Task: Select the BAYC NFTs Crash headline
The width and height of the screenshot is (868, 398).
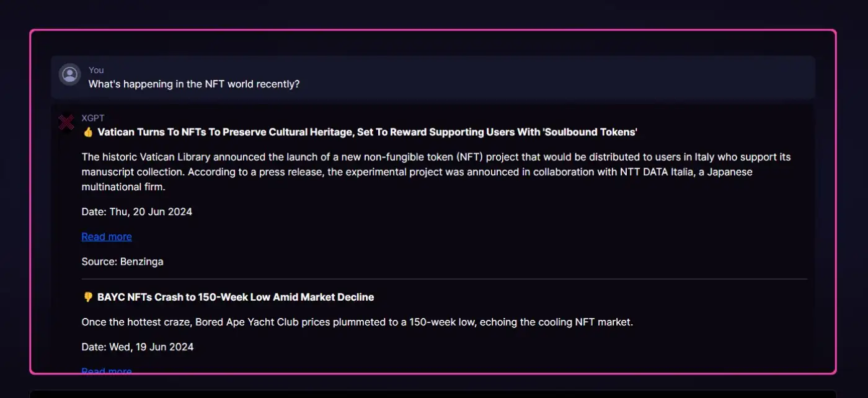Action: [x=236, y=297]
